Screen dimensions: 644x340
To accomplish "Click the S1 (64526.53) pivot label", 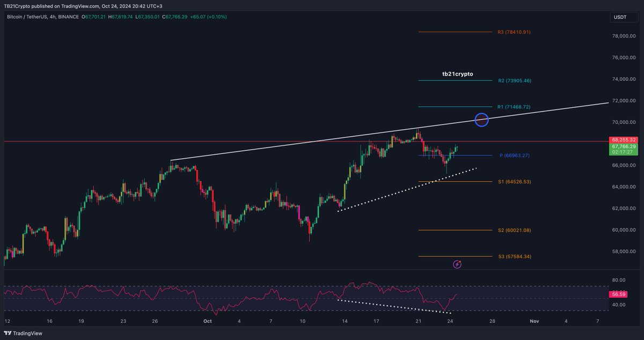I will [x=514, y=182].
